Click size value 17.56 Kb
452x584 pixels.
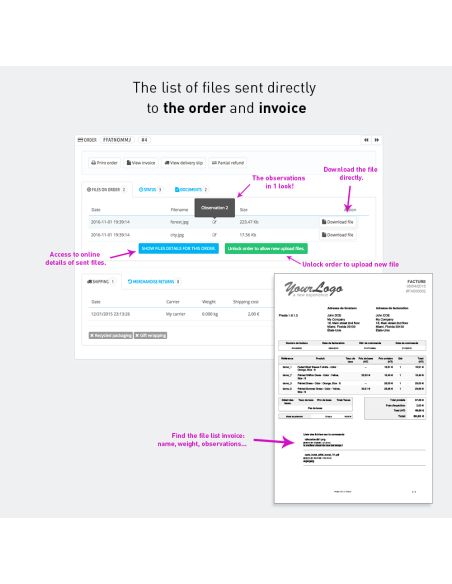coord(248,235)
